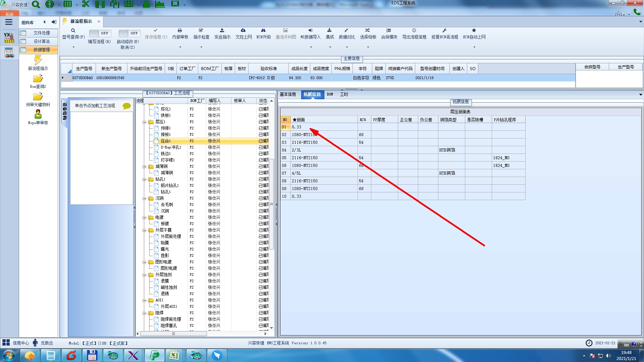644x362 pixels.
Task: Click the 导出流程信息 smiley icon
Action: [x=414, y=31]
